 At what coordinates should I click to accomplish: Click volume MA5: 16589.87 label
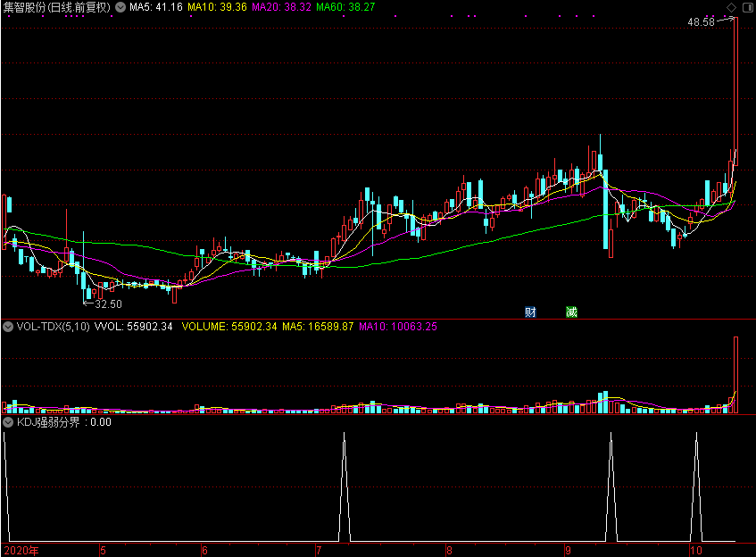tap(319, 327)
